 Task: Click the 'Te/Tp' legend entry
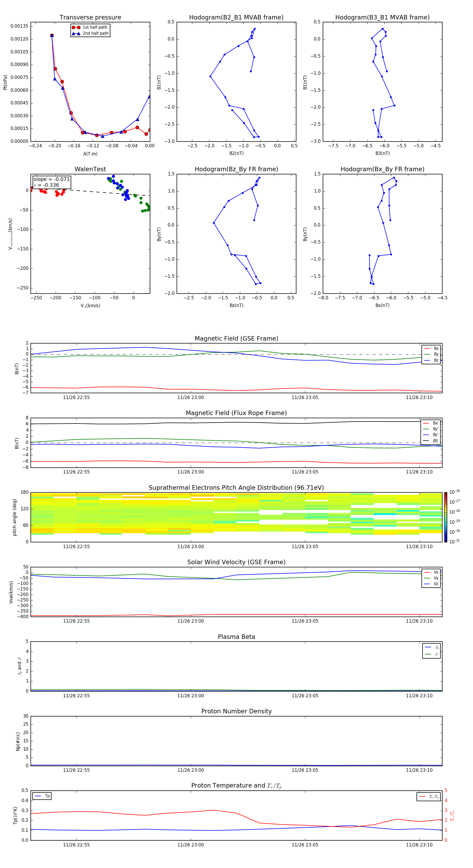tap(429, 796)
